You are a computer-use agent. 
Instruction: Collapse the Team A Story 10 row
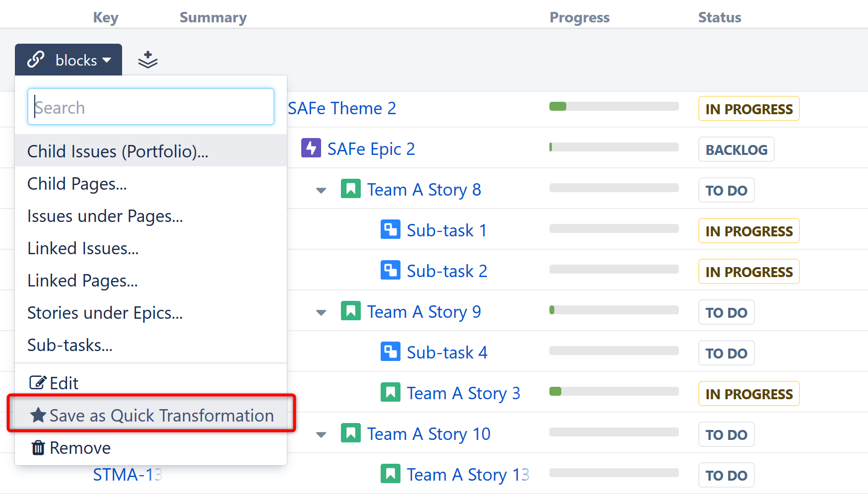click(x=321, y=434)
